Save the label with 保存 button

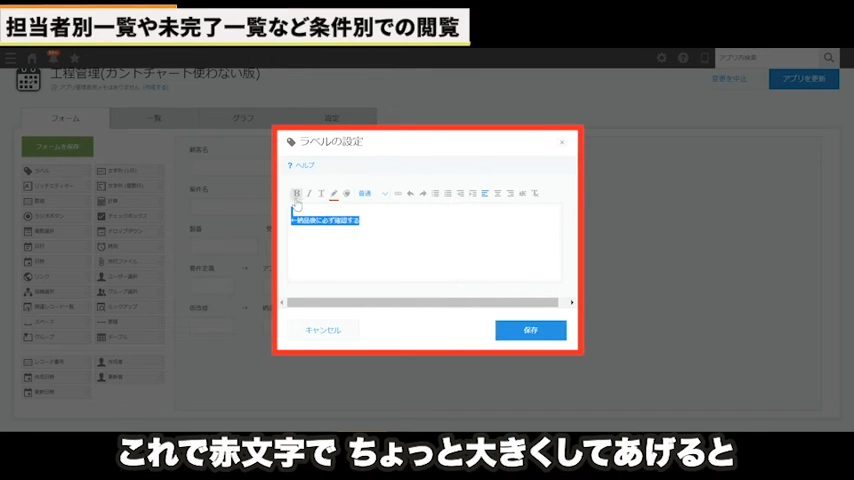pyautogui.click(x=530, y=330)
